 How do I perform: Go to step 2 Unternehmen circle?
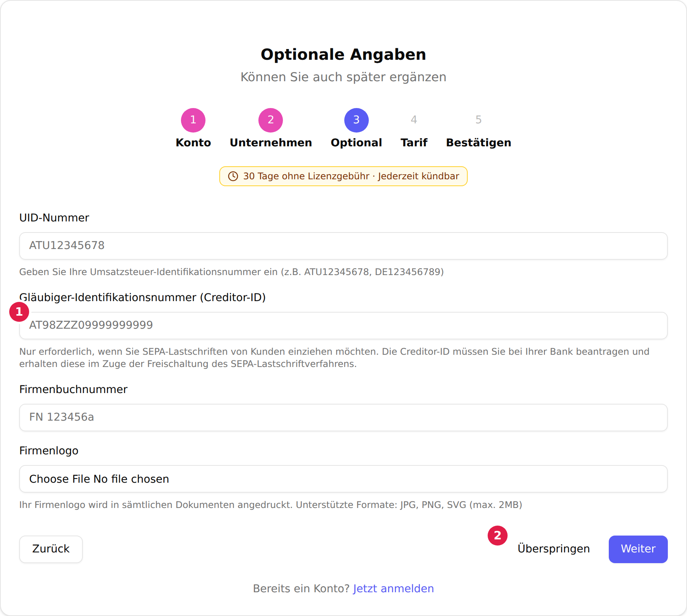pyautogui.click(x=271, y=120)
